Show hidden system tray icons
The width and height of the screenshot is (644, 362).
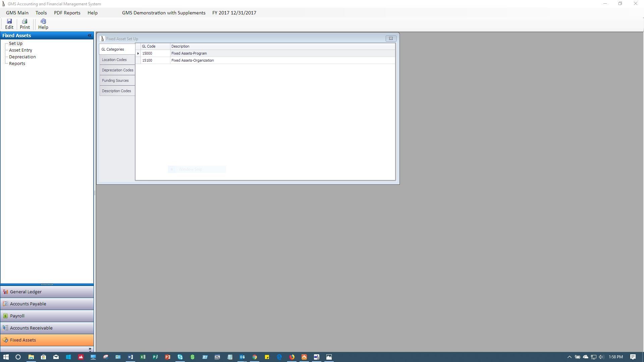[569, 357]
